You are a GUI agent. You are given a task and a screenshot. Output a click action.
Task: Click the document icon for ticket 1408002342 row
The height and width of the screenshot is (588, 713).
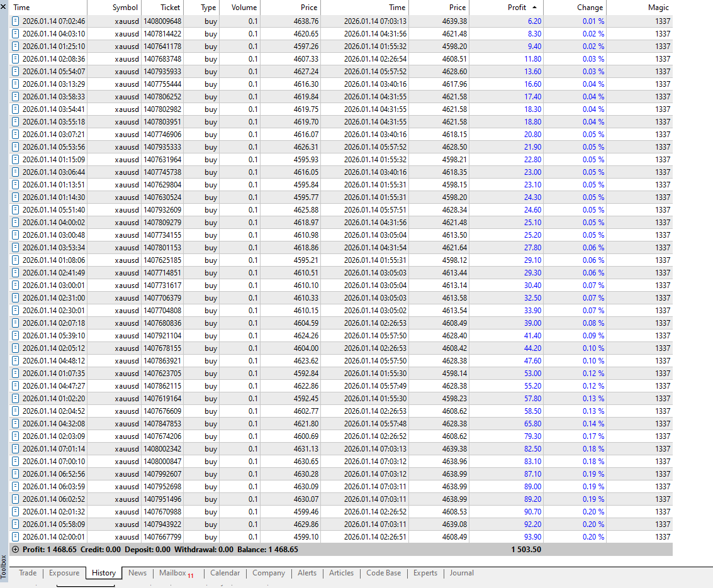click(16, 448)
